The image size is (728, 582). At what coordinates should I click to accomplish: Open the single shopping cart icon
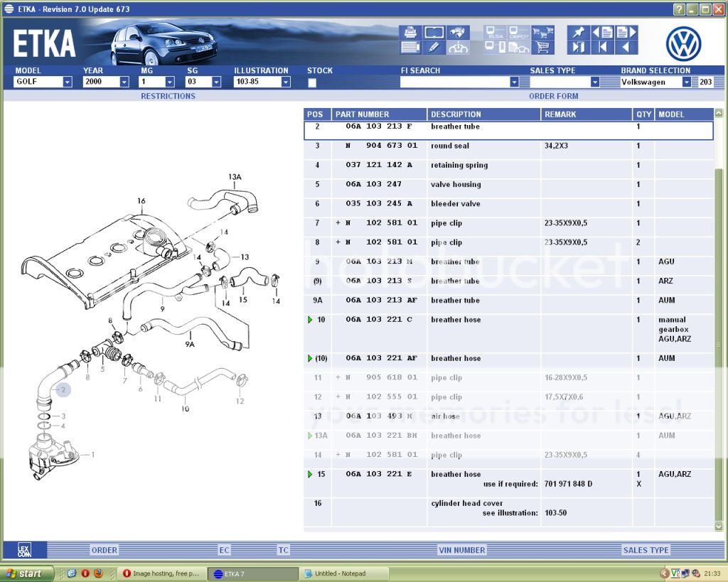pos(542,48)
